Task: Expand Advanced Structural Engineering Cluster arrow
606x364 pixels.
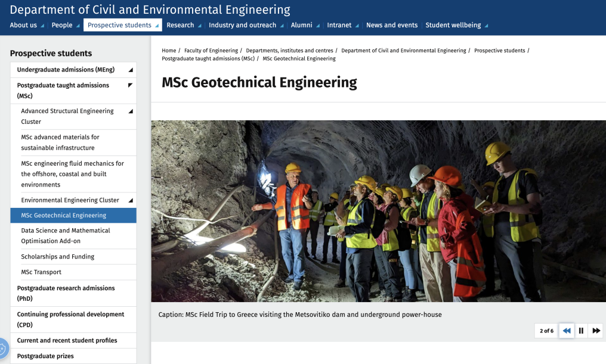Action: pos(130,111)
